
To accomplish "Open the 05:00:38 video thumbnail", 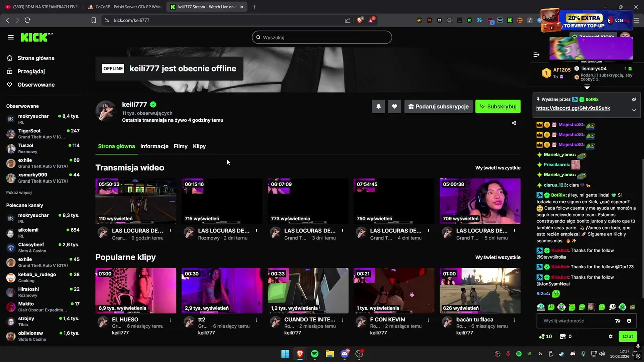I will (x=480, y=201).
